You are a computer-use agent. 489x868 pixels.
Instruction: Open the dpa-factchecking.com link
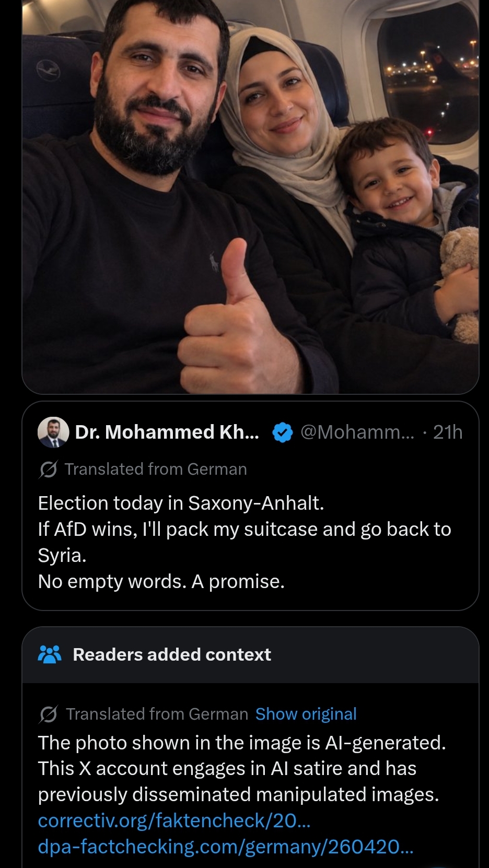pos(226,847)
